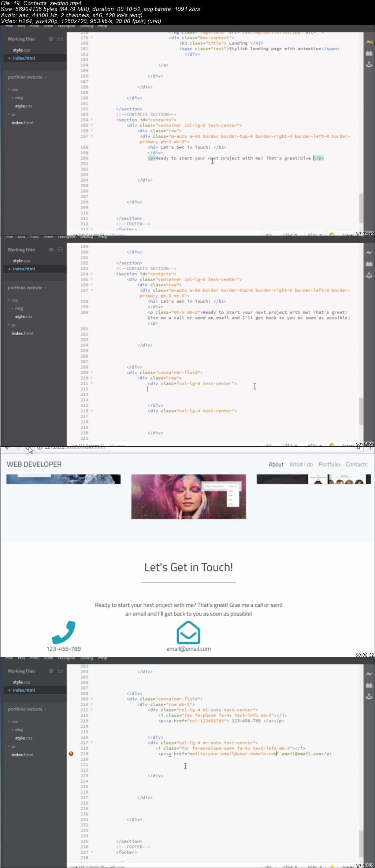Click the bookmark star in browser address bar
Image resolution: width=375 pixels, height=868 pixels.
[x=359, y=448]
